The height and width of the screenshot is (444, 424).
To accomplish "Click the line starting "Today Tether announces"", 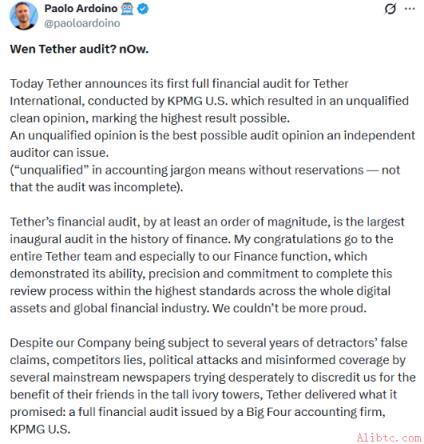I will coord(179,83).
